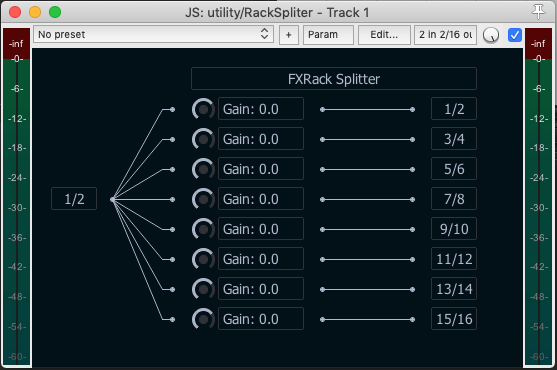557x370 pixels.
Task: Click the Gain: 0.0 field for output 3/4
Action: (261, 139)
